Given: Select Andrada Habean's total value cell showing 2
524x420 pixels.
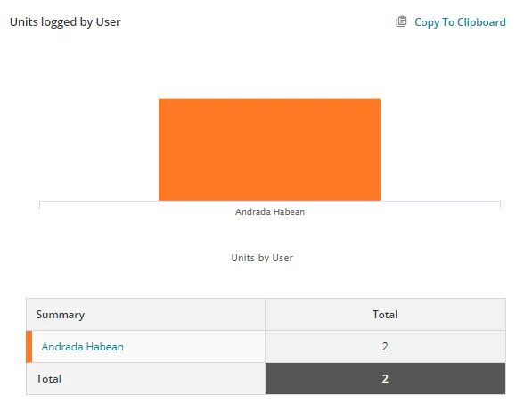Looking at the screenshot, I should 385,346.
